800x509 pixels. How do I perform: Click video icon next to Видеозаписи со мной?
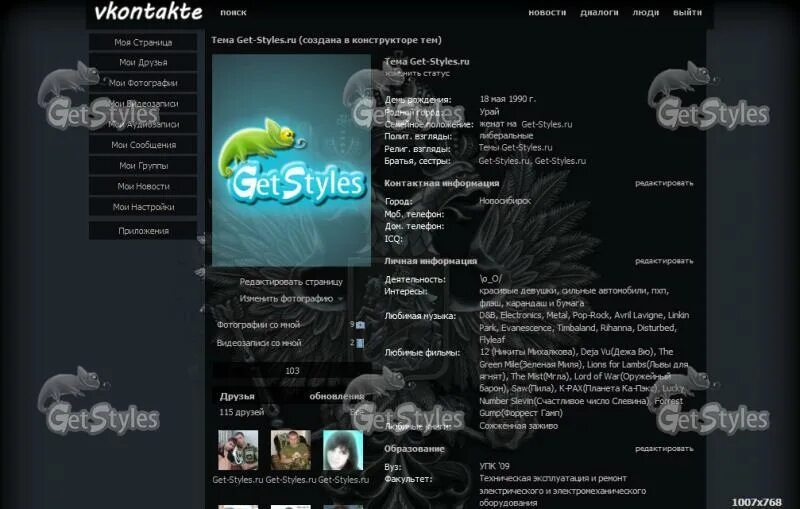tap(360, 343)
